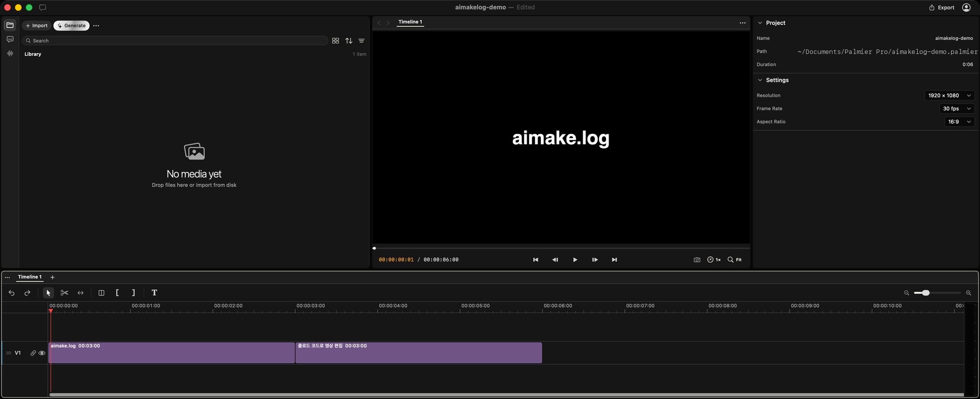Open the Resolution 1920 x 1080 dropdown
Viewport: 980px width, 399px height.
pos(949,96)
